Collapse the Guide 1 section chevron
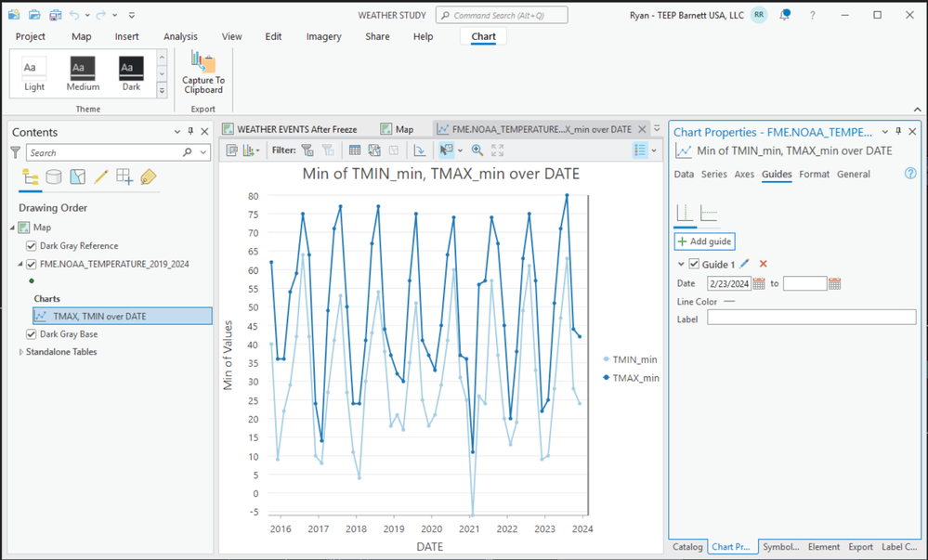 click(681, 265)
